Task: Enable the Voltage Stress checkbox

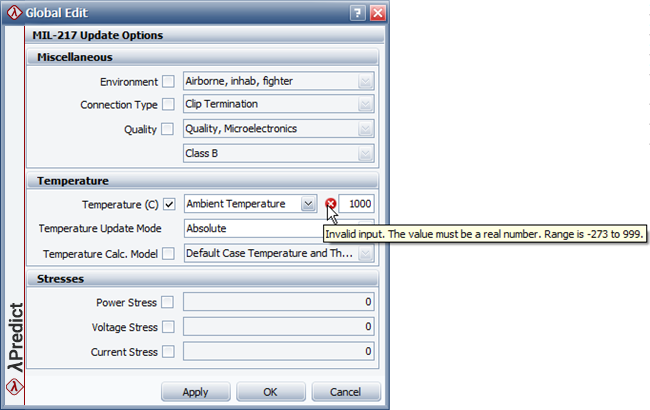Action: [x=169, y=326]
